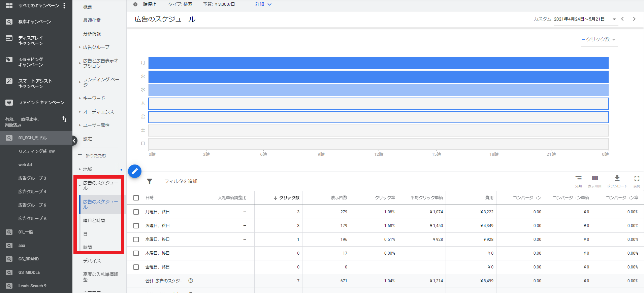Switch to the 曜日と時間 view

[94, 220]
